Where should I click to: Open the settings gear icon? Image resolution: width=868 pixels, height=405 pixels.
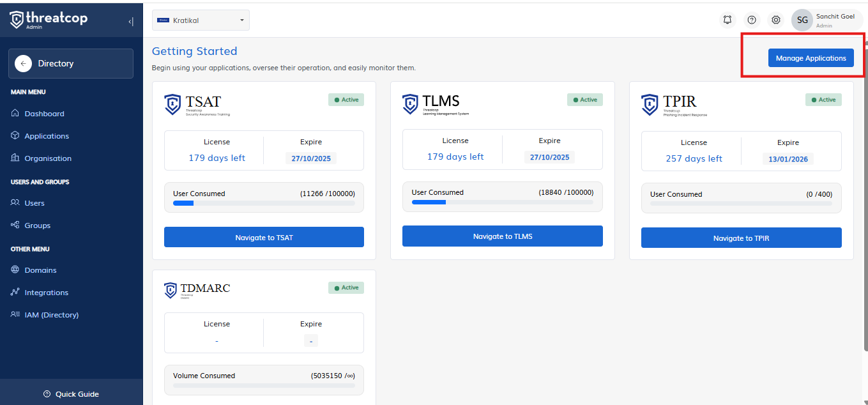pos(775,20)
